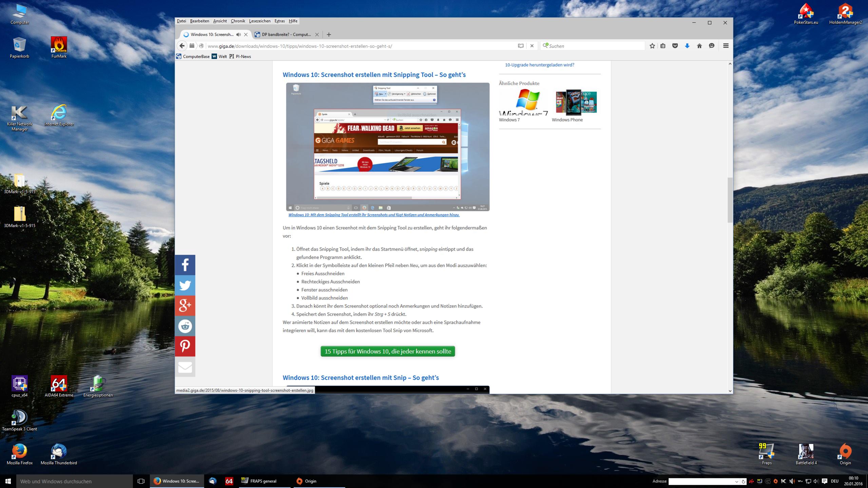
Task: Open the Firefox Hello chat smiley icon
Action: click(712, 46)
